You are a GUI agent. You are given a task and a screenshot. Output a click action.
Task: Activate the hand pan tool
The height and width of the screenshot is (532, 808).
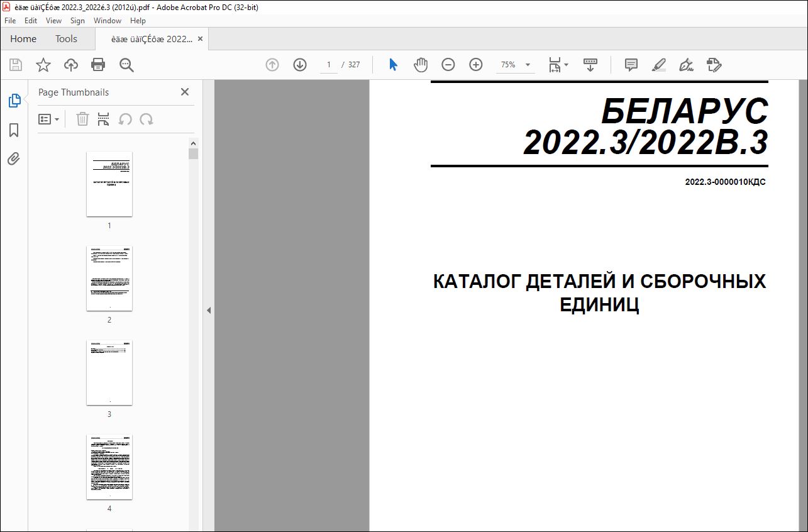click(420, 65)
